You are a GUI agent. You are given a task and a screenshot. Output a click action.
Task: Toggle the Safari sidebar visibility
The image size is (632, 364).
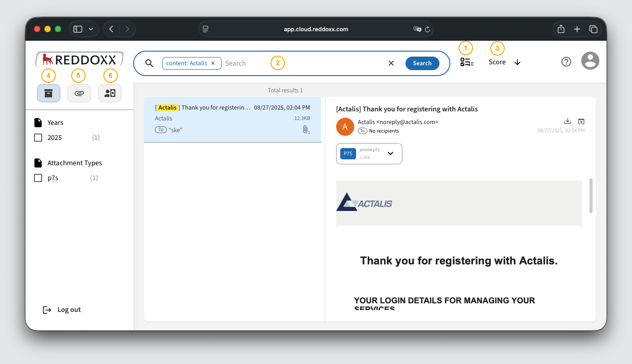[77, 29]
